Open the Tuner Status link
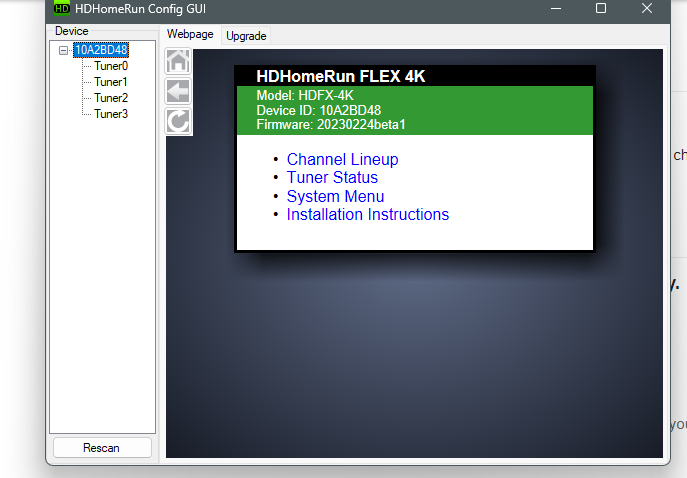687x478 pixels. [332, 178]
